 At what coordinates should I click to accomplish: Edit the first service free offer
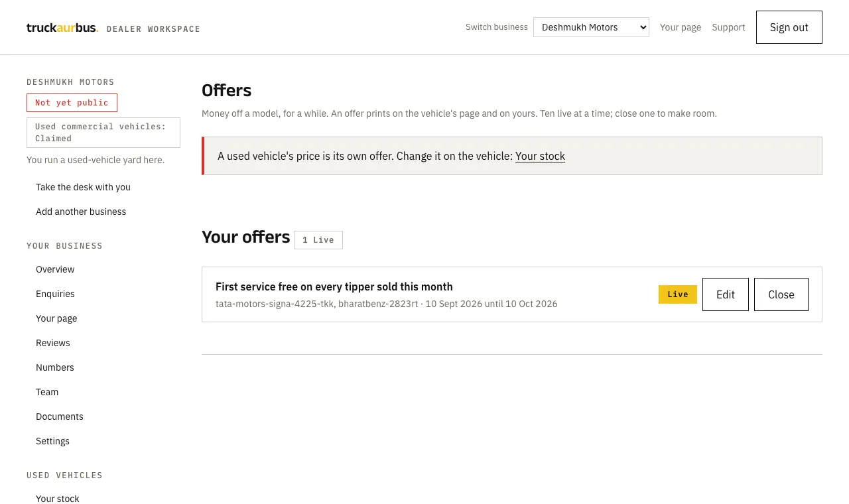click(726, 294)
